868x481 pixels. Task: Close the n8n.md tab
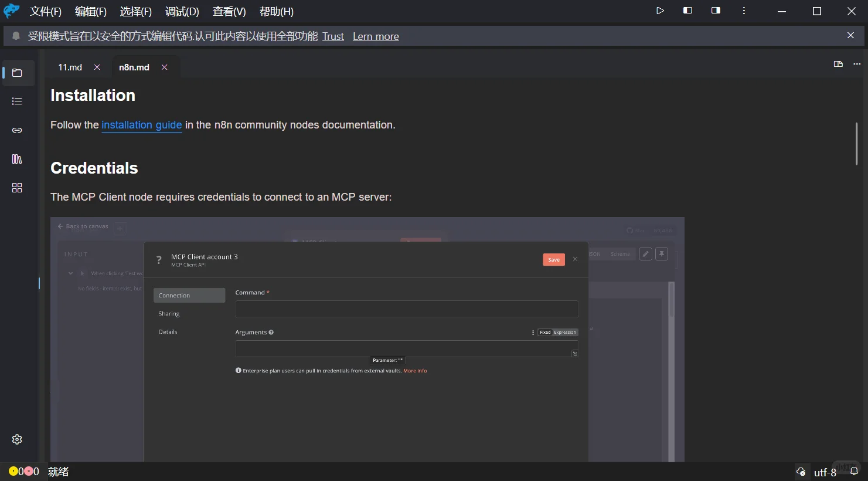tap(165, 67)
